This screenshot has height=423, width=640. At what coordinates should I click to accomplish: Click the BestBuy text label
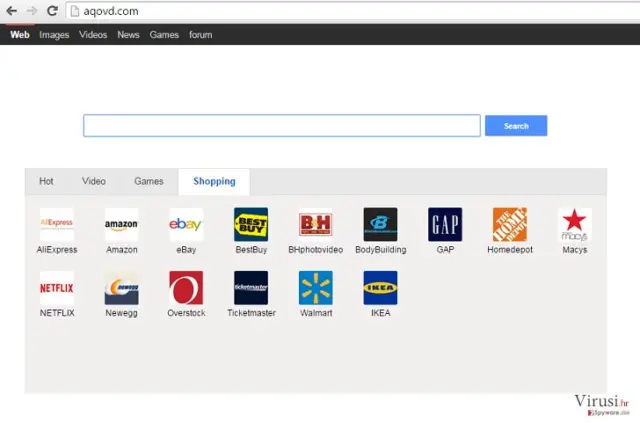(x=251, y=249)
